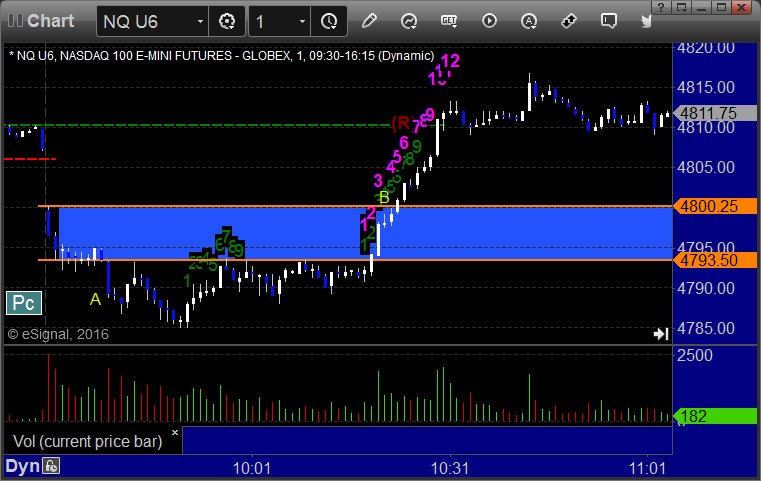Expand the NQ U6 symbol dropdown
761x481 pixels.
pyautogui.click(x=200, y=21)
